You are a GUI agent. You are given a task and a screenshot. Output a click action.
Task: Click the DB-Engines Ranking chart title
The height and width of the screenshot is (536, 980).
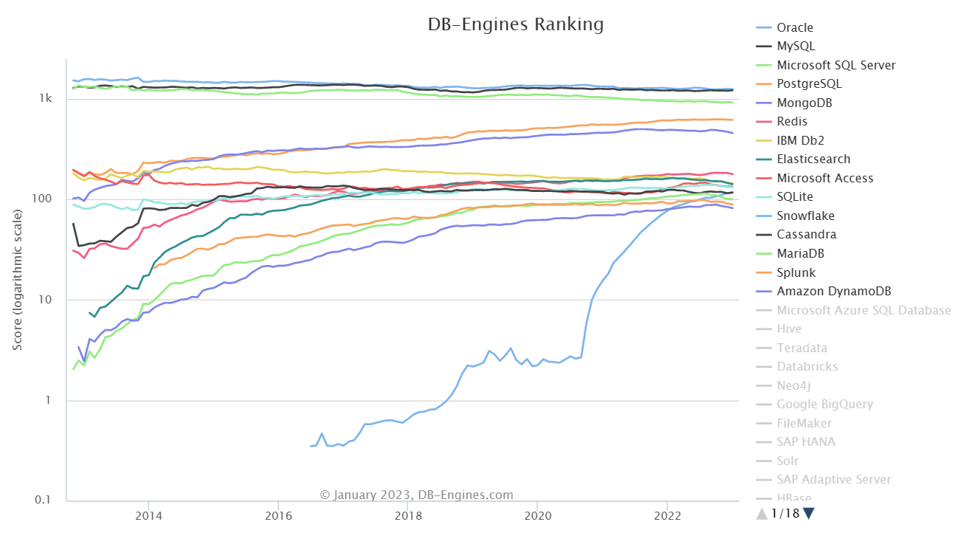516,24
